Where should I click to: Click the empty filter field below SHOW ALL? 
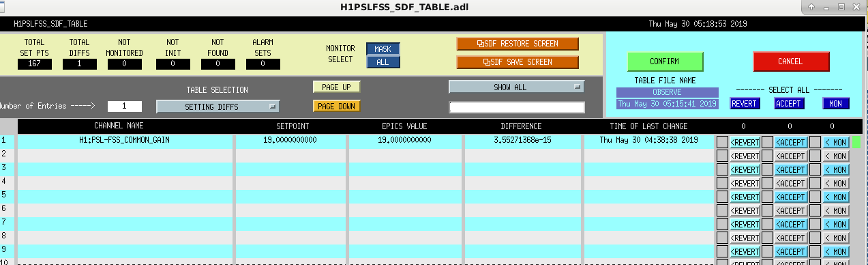[x=517, y=107]
